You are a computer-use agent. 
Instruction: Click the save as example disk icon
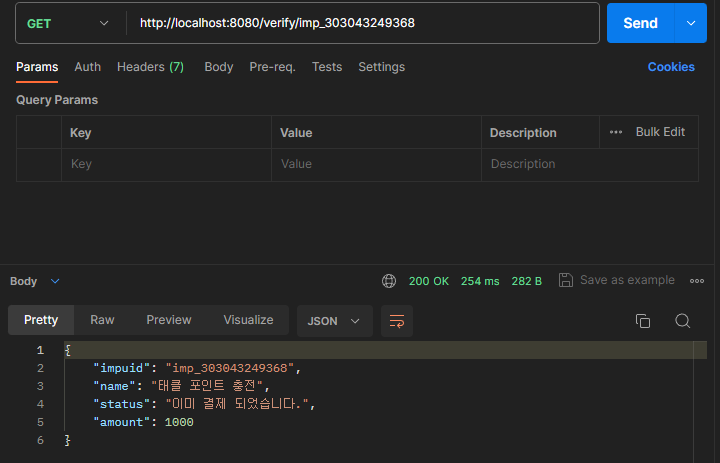566,280
